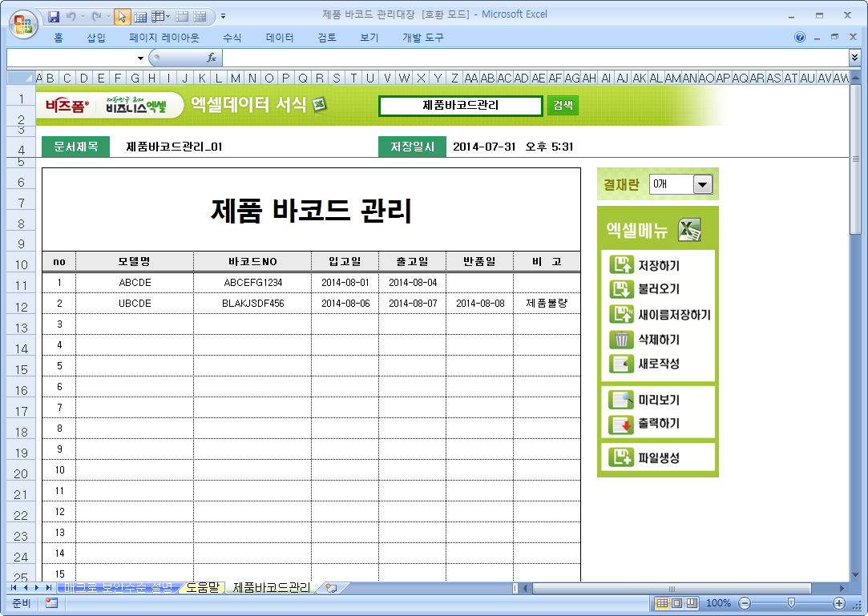Insert a new worksheet using tab icon
Screen dimensions: 868x616
tap(330, 588)
